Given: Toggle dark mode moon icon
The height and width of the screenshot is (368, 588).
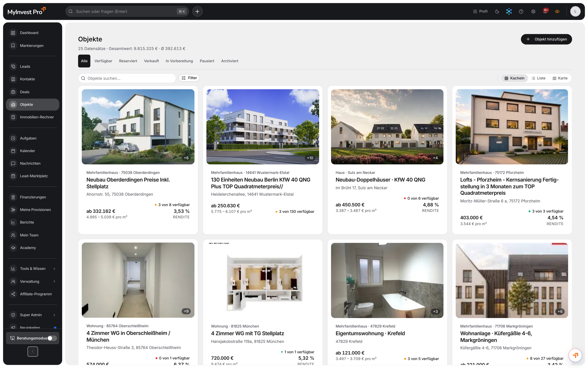Looking at the screenshot, I should pos(497,11).
